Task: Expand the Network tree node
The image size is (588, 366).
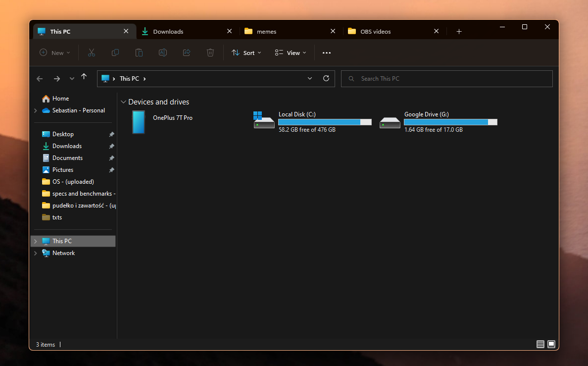Action: 35,253
